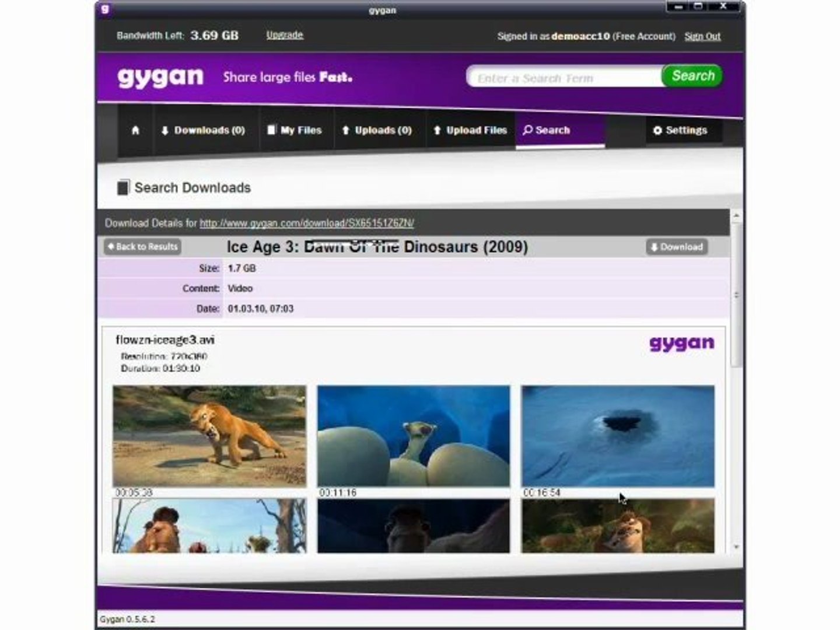Click the vertical scrollbar thumb
This screenshot has width=840, height=630.
(736, 295)
